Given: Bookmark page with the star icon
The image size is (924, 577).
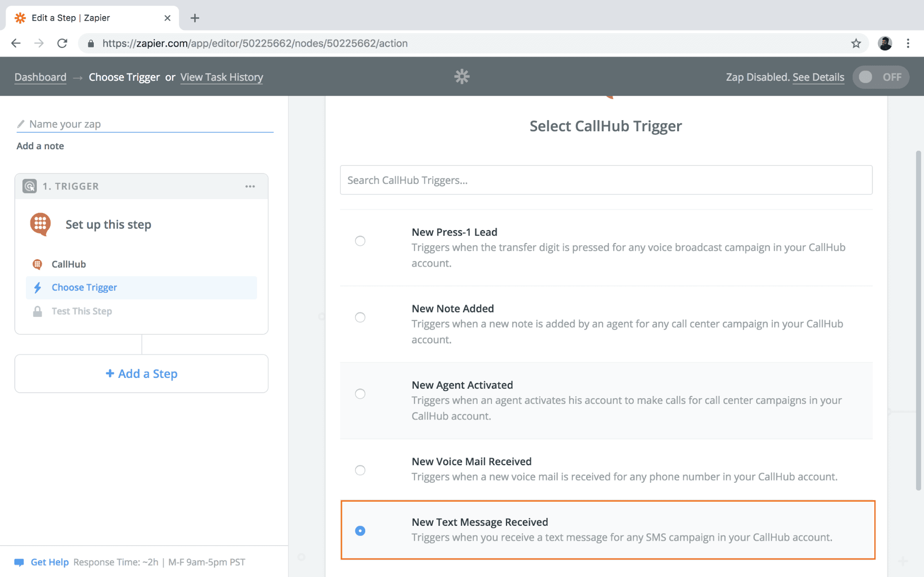Looking at the screenshot, I should pyautogui.click(x=856, y=43).
